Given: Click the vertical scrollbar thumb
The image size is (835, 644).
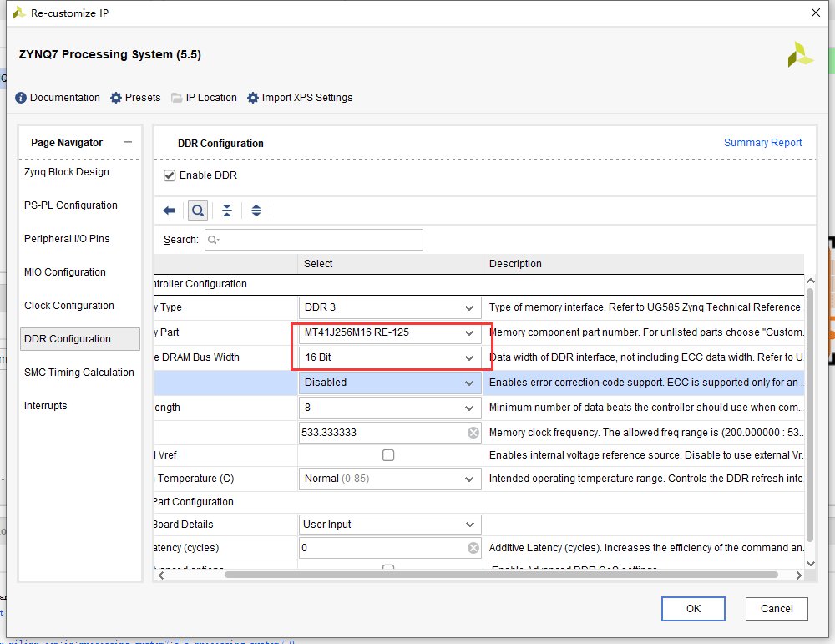Looking at the screenshot, I should (810, 415).
